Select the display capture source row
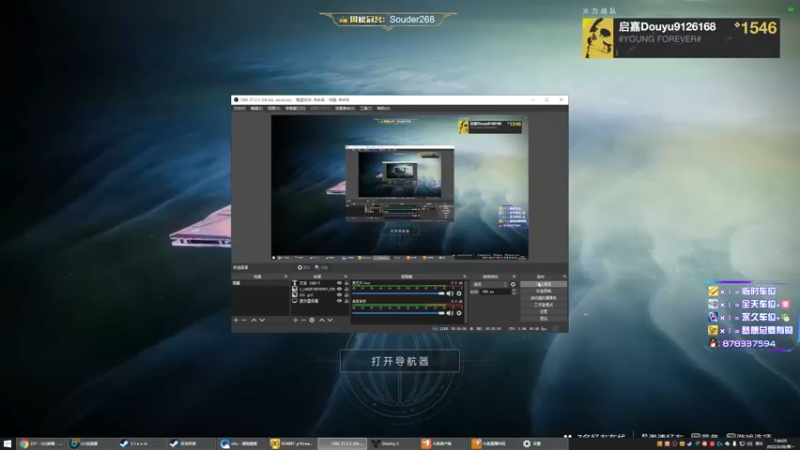The image size is (800, 450). [320, 301]
